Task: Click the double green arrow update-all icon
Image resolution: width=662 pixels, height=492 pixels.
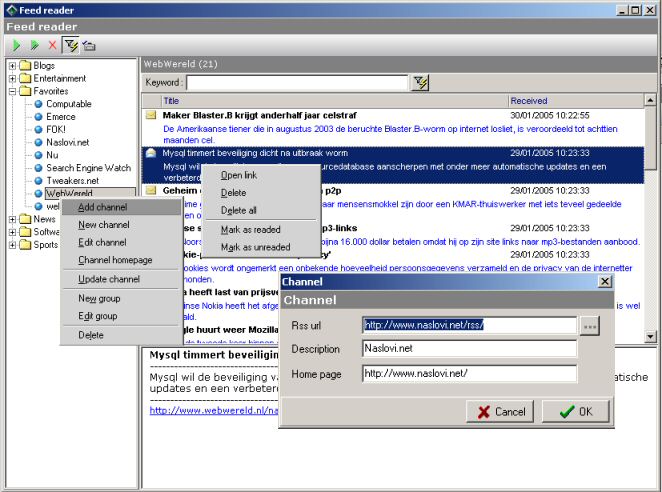Action: pyautogui.click(x=35, y=45)
